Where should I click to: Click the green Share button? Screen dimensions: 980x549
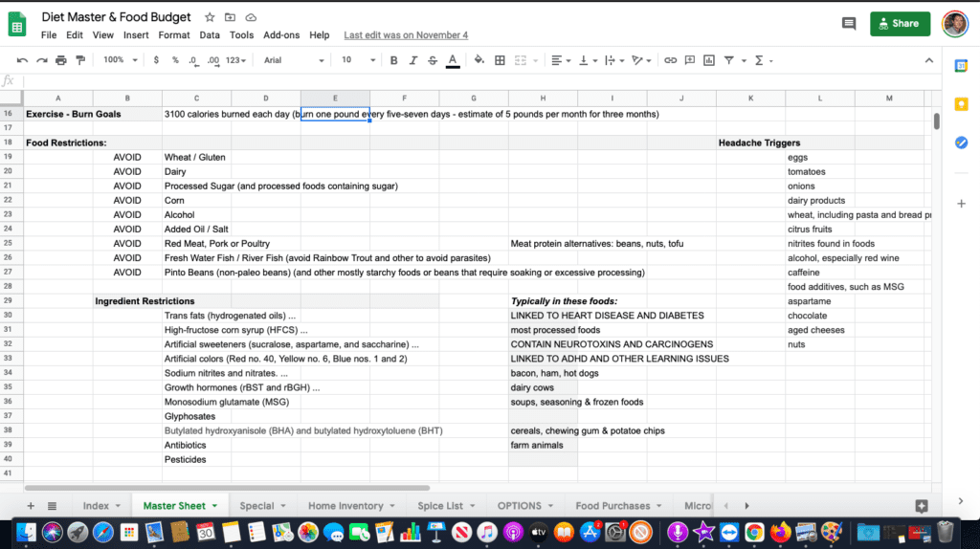[900, 24]
